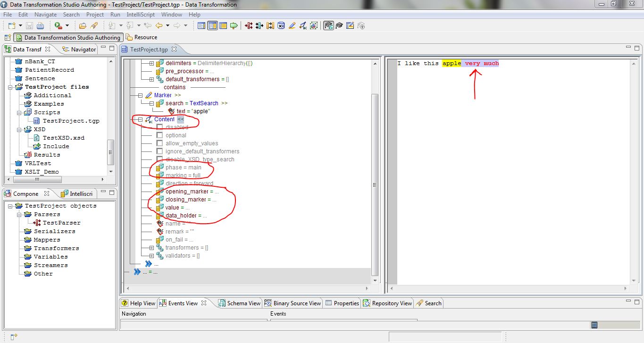Screen dimensions: 644x343
Task: Collapse the Marker node
Action: [140, 95]
